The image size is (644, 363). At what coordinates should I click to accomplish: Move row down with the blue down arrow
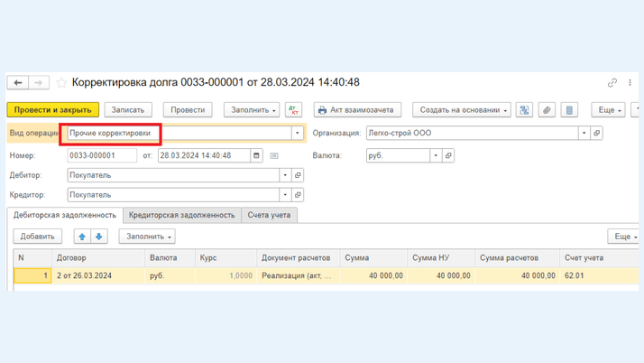click(x=99, y=237)
